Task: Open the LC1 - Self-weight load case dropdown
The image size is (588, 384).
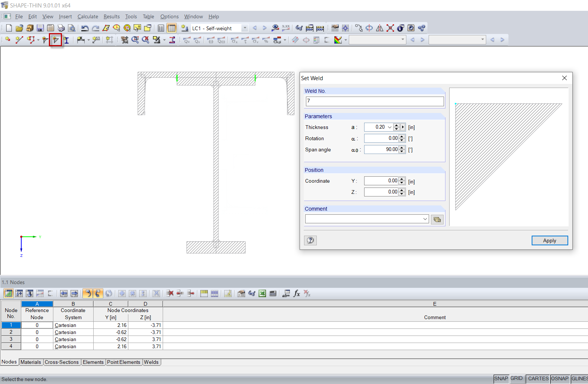Action: coord(245,28)
